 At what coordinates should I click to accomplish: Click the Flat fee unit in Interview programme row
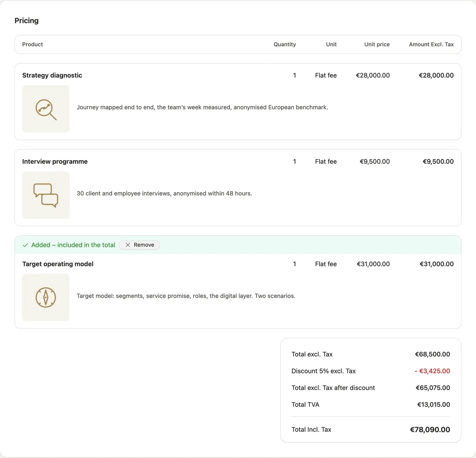(326, 162)
